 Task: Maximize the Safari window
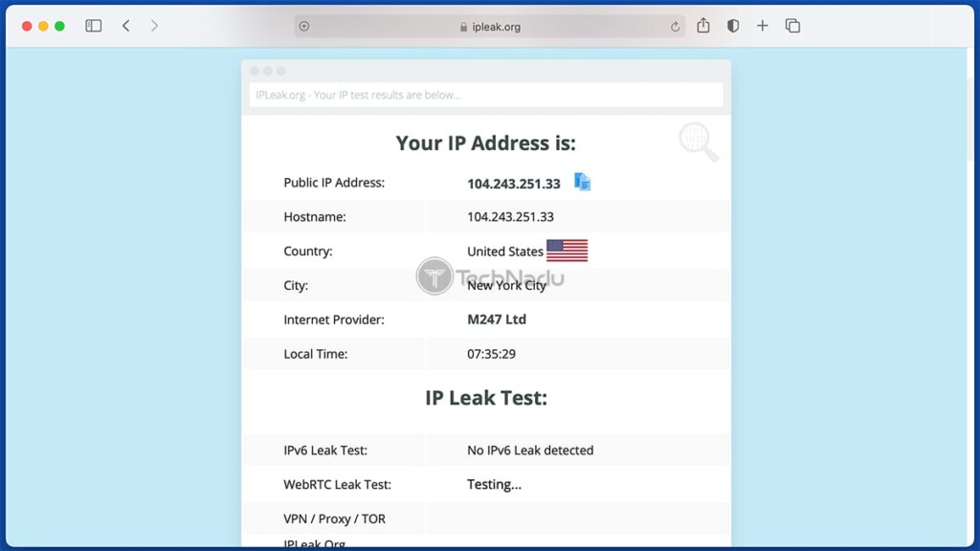pos(59,26)
